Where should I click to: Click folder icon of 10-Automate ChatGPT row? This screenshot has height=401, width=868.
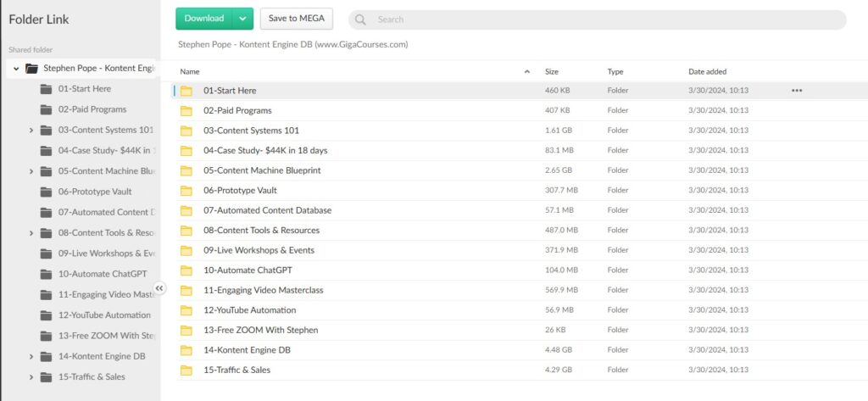point(186,270)
